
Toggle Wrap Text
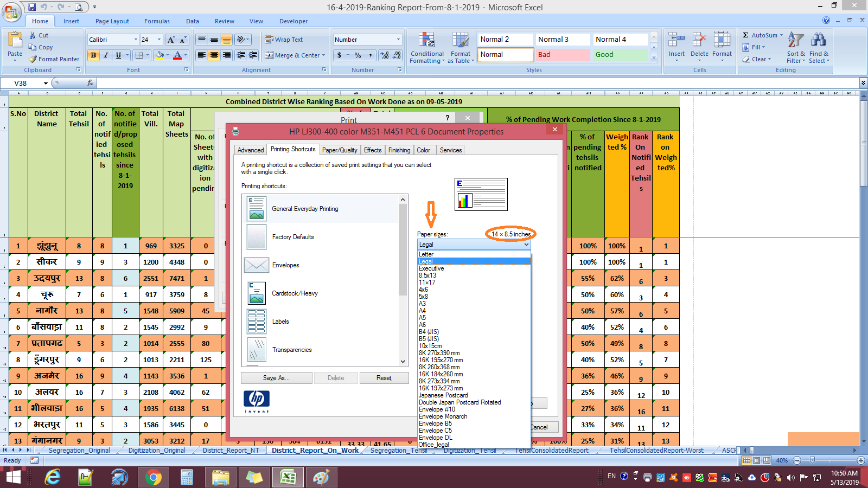click(x=284, y=40)
